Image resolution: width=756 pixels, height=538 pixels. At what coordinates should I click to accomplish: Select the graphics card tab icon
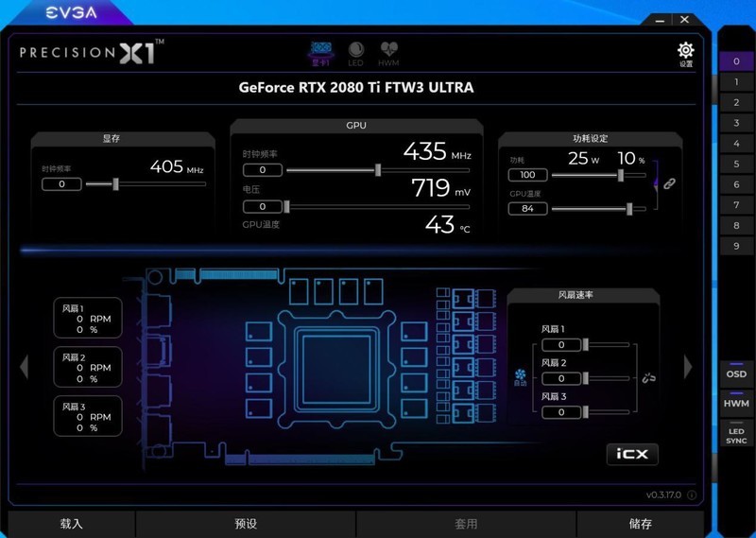tap(321, 54)
